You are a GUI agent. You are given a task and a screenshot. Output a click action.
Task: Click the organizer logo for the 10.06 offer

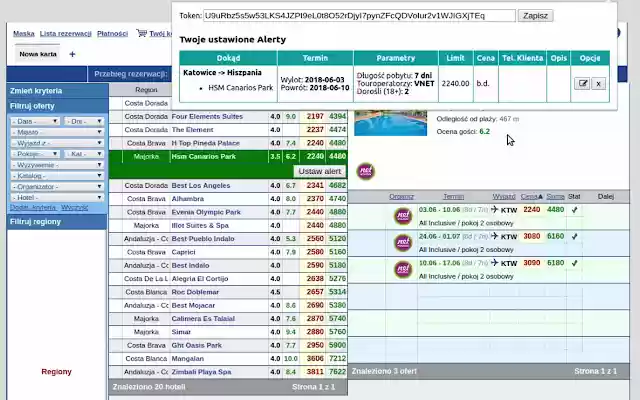coord(402,269)
